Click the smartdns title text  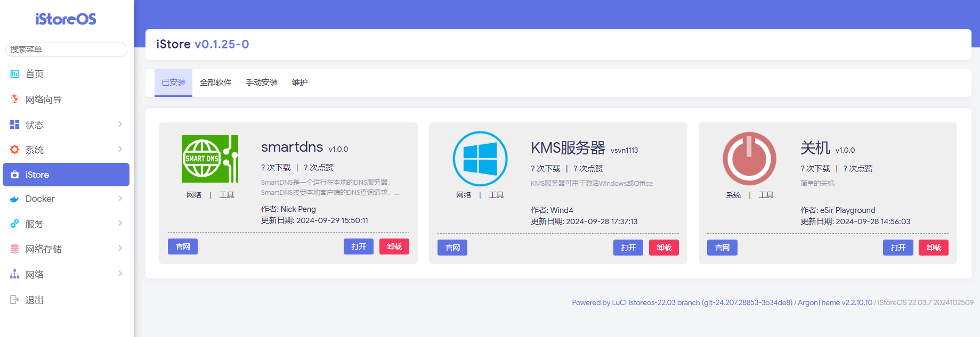click(x=292, y=147)
